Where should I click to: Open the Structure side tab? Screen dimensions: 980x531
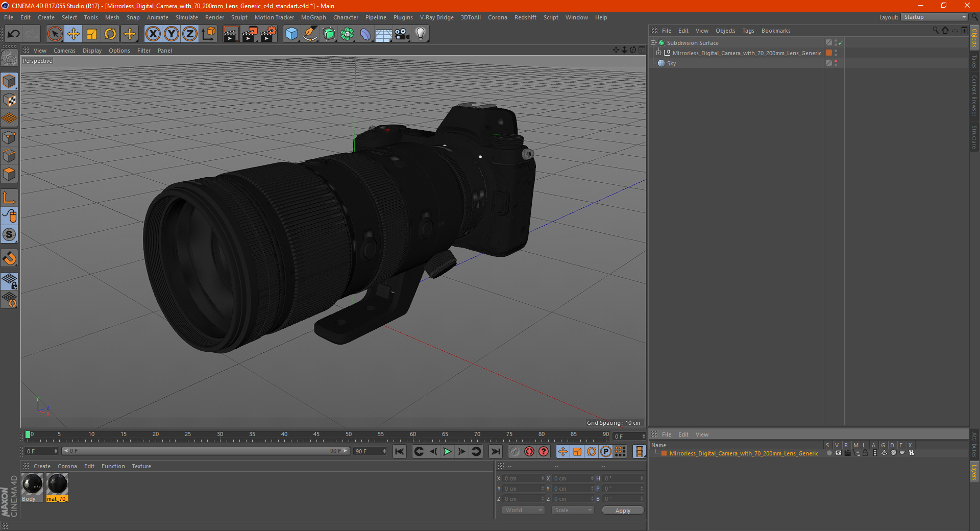[974, 137]
